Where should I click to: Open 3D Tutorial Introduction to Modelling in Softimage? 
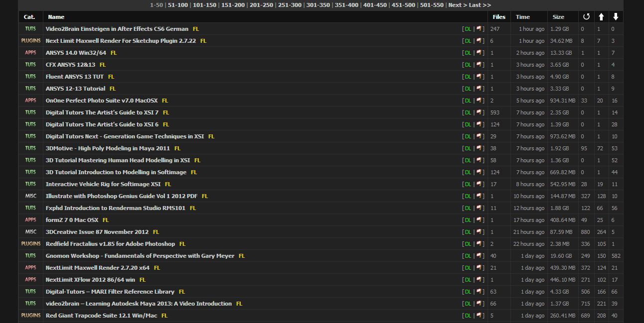click(x=116, y=172)
